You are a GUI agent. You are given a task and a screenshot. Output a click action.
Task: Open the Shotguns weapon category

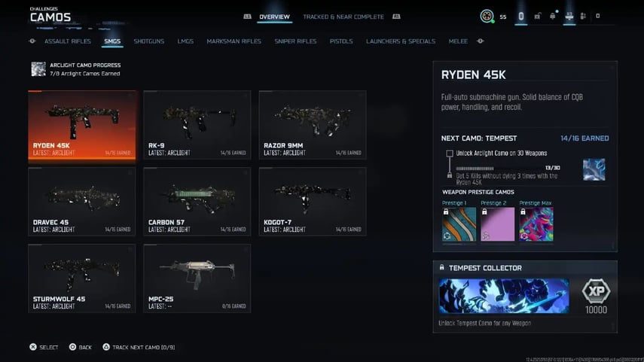[x=149, y=41]
